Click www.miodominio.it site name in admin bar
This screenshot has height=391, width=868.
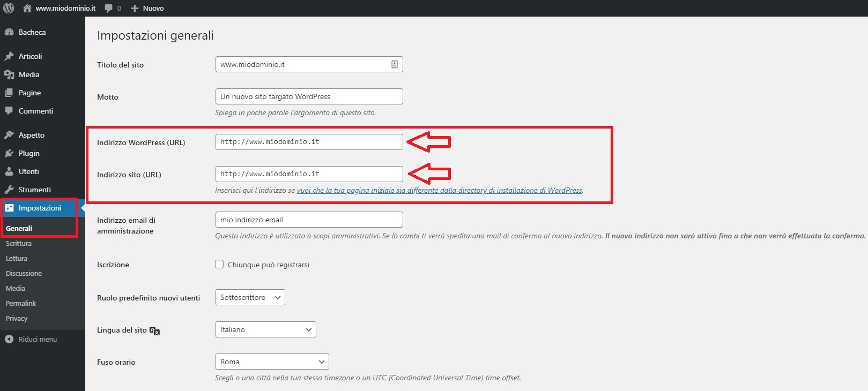[x=65, y=8]
